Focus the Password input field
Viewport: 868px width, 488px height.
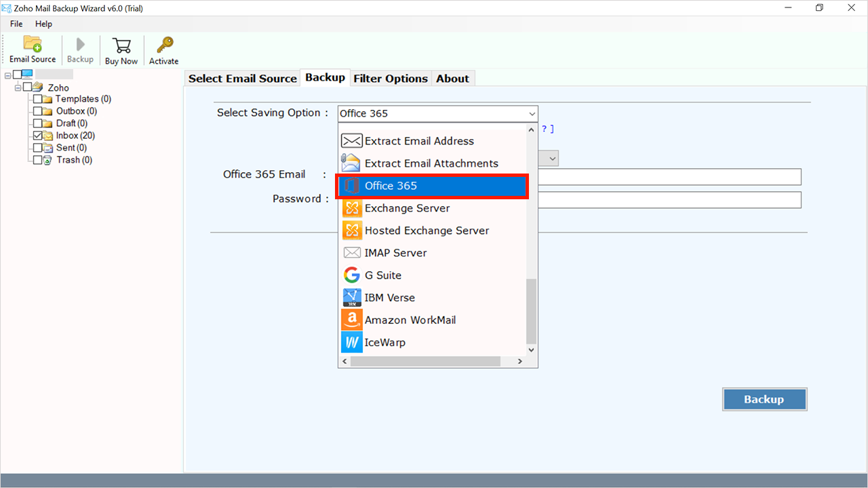coord(669,200)
